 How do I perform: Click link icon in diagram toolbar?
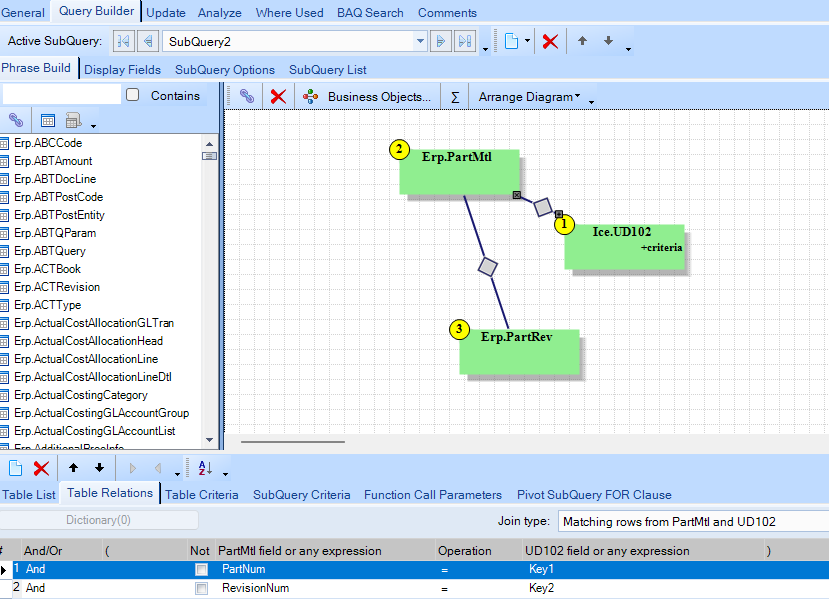click(x=246, y=96)
